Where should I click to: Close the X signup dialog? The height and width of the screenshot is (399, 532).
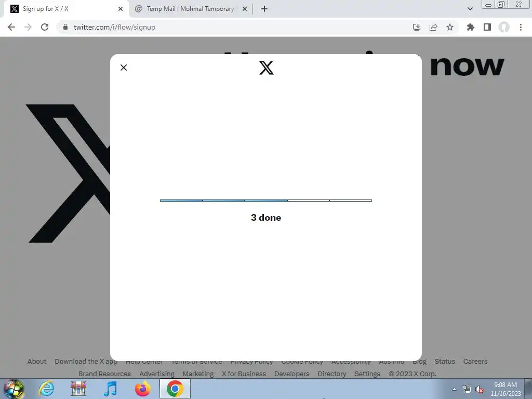pyautogui.click(x=124, y=68)
